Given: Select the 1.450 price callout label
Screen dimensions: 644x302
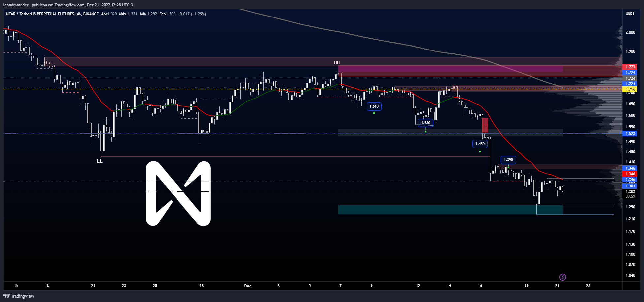Looking at the screenshot, I should click(480, 144).
